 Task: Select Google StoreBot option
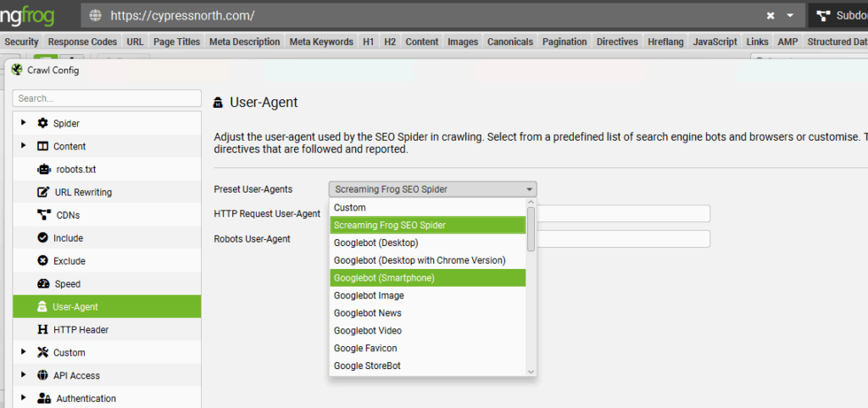click(427, 366)
